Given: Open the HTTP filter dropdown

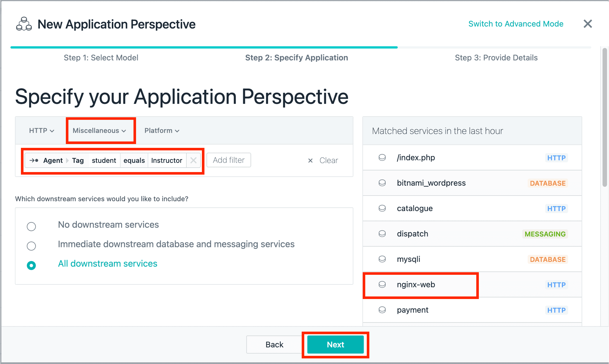Looking at the screenshot, I should [41, 131].
